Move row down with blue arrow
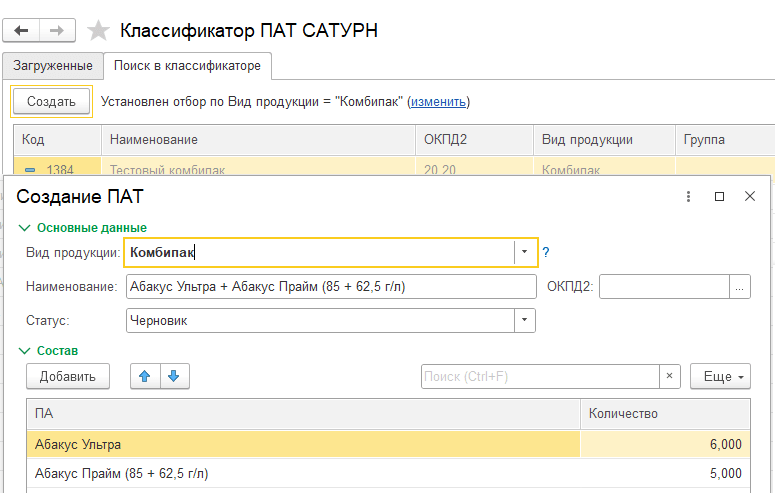Image resolution: width=775 pixels, height=493 pixels. 173,376
